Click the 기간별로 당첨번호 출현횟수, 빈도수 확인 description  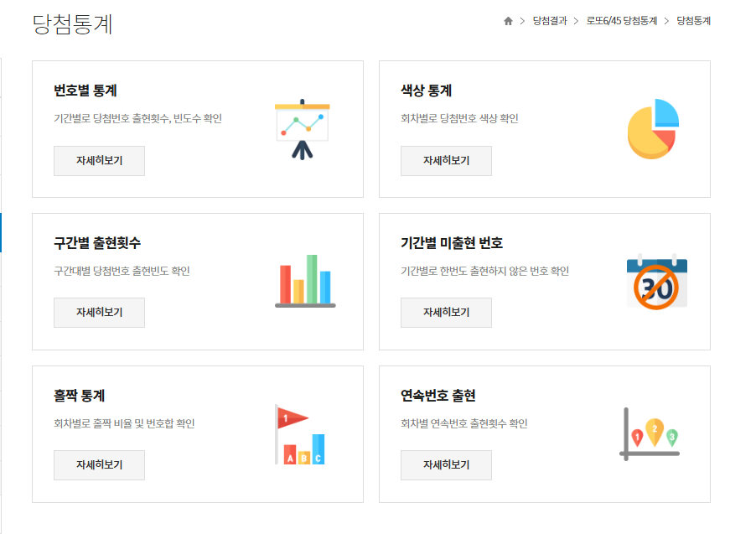coord(138,119)
